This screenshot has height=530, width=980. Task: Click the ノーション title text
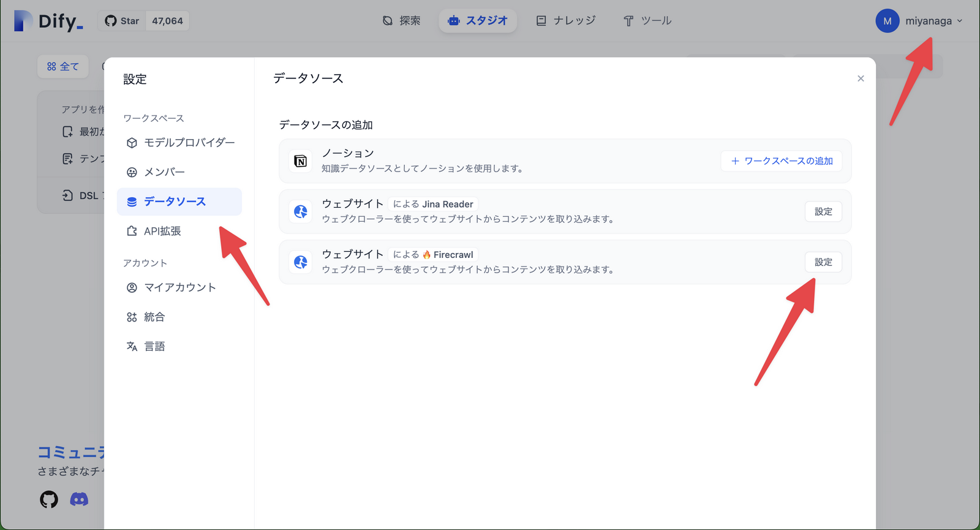pyautogui.click(x=348, y=153)
